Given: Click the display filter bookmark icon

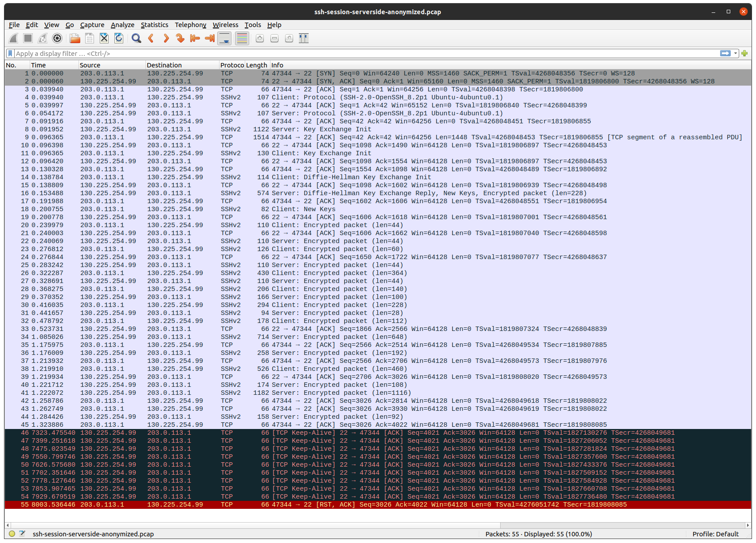Looking at the screenshot, I should pos(10,53).
